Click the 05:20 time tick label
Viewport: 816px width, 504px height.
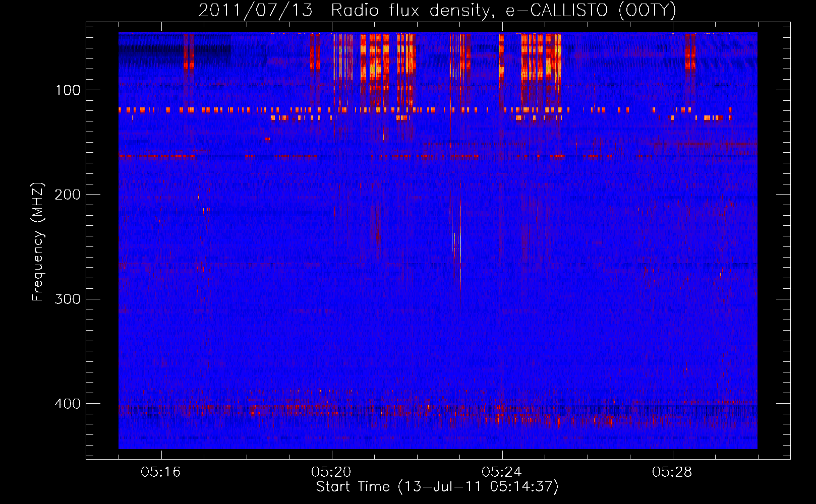click(331, 472)
